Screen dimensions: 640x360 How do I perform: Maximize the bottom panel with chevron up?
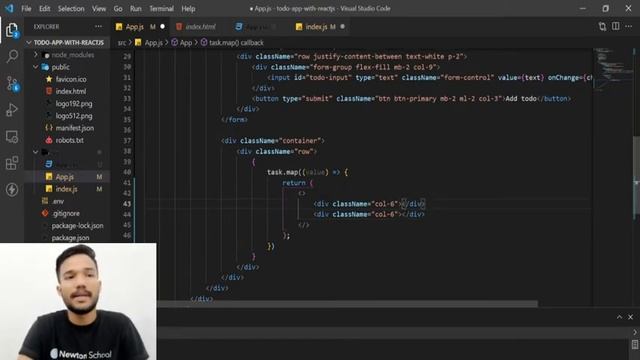coord(619,317)
